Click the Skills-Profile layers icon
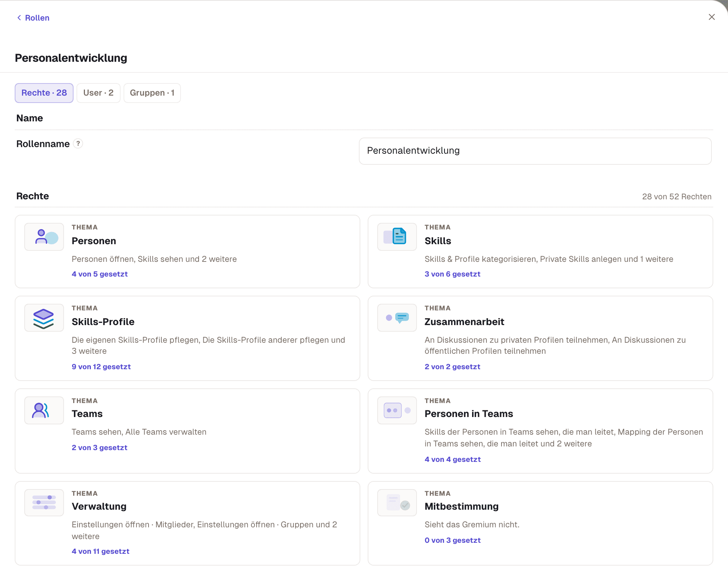Image resolution: width=728 pixels, height=570 pixels. click(44, 318)
